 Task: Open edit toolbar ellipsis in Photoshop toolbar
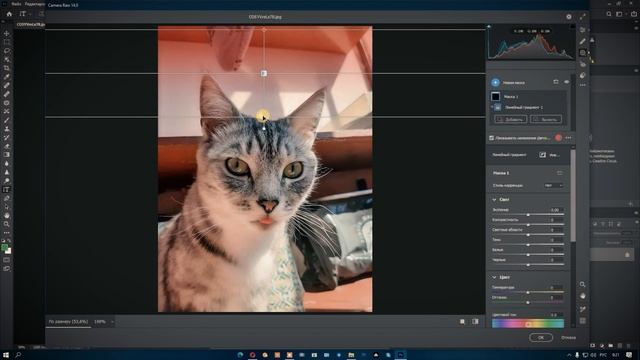pyautogui.click(x=7, y=233)
